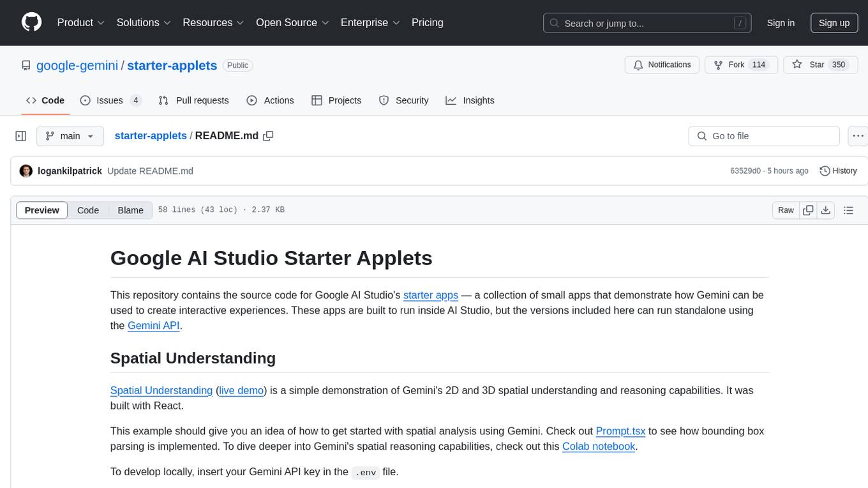The image size is (868, 488).
Task: Click Sign in
Action: click(x=781, y=23)
